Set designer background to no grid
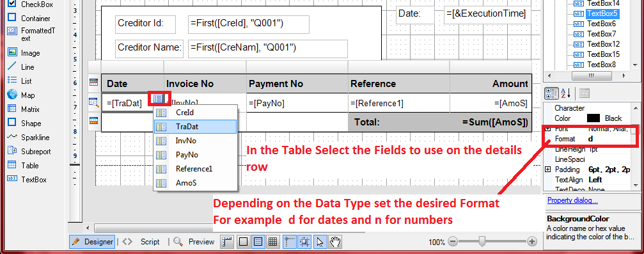This screenshot has width=644, height=254. 243,242
